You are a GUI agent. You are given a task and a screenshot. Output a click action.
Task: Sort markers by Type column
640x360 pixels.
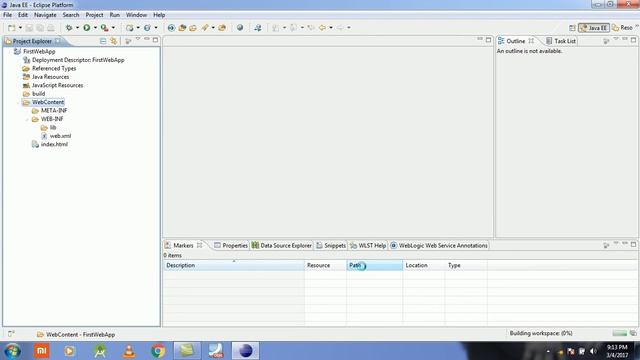(x=466, y=265)
